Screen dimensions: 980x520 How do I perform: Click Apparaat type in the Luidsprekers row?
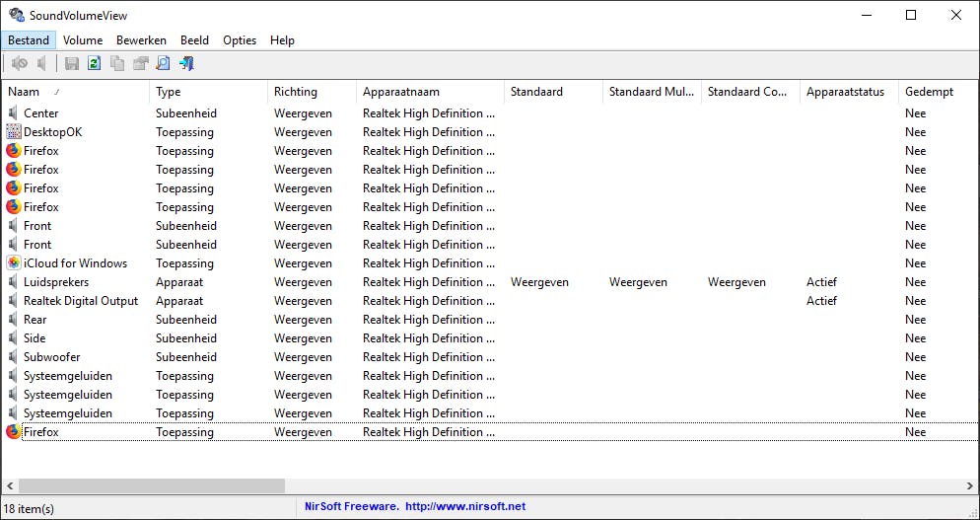point(179,282)
